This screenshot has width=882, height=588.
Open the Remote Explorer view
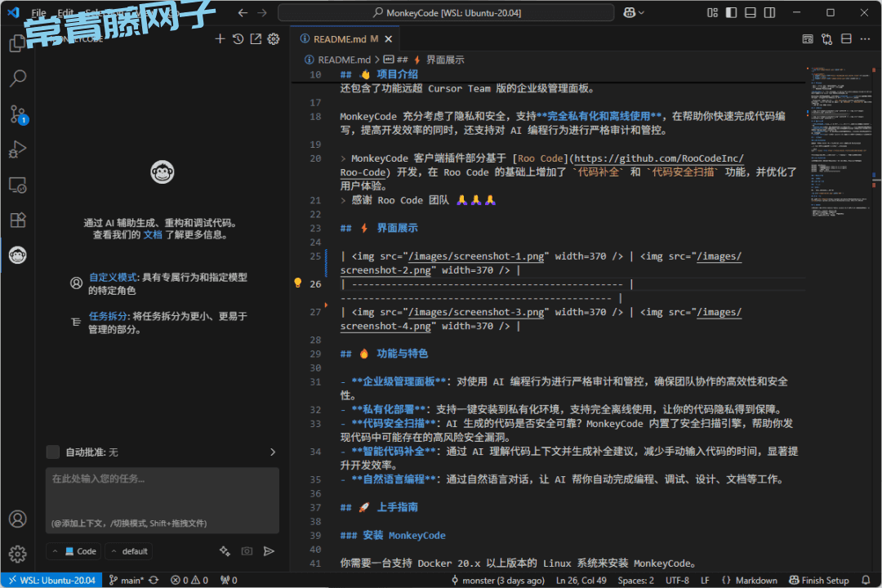coord(17,185)
